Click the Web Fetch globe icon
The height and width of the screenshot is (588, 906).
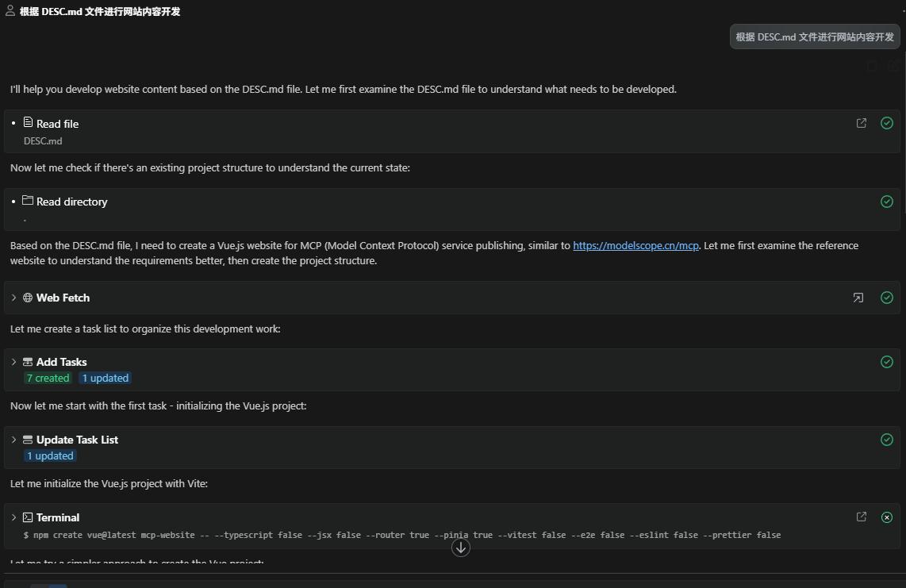[28, 298]
